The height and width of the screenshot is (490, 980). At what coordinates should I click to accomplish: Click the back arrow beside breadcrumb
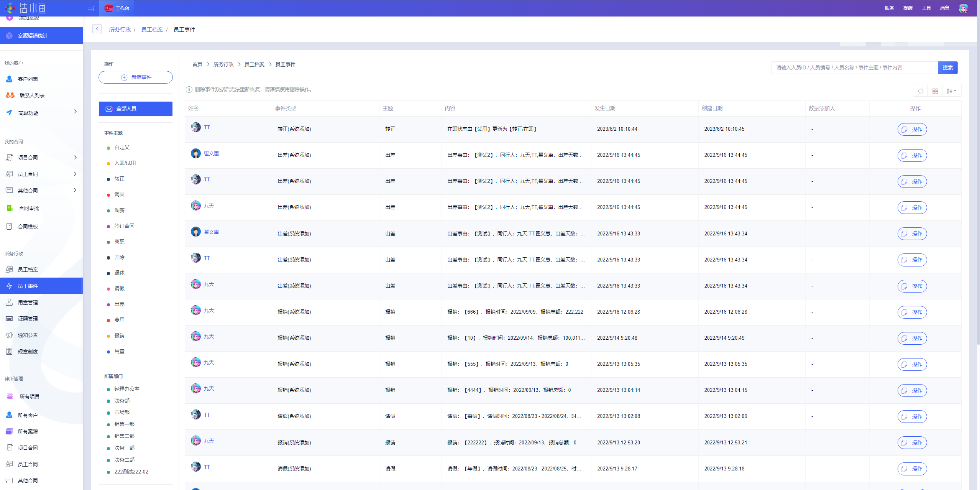[x=97, y=29]
